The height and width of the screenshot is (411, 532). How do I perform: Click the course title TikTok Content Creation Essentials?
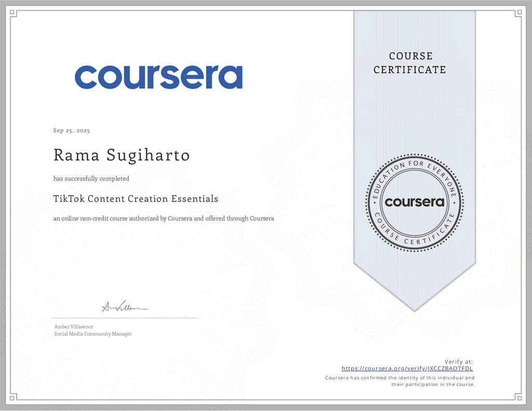[136, 199]
